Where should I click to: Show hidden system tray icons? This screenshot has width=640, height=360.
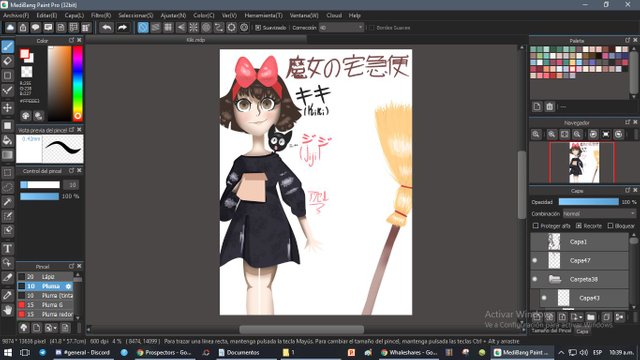[561, 352]
